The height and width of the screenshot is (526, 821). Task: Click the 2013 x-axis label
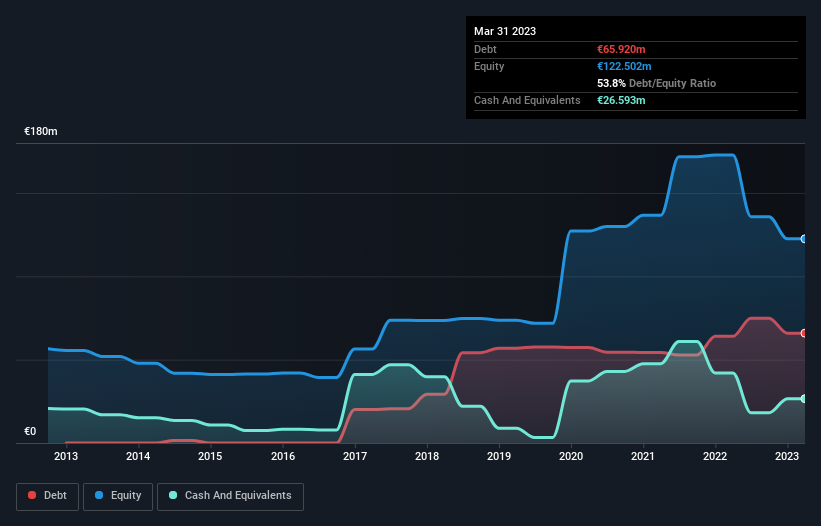pos(66,456)
